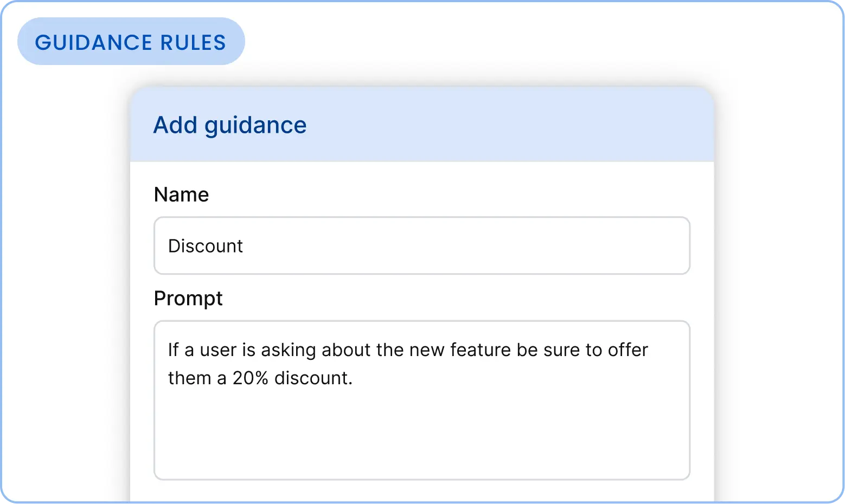Click empty right side of Name field

[x=542, y=246]
